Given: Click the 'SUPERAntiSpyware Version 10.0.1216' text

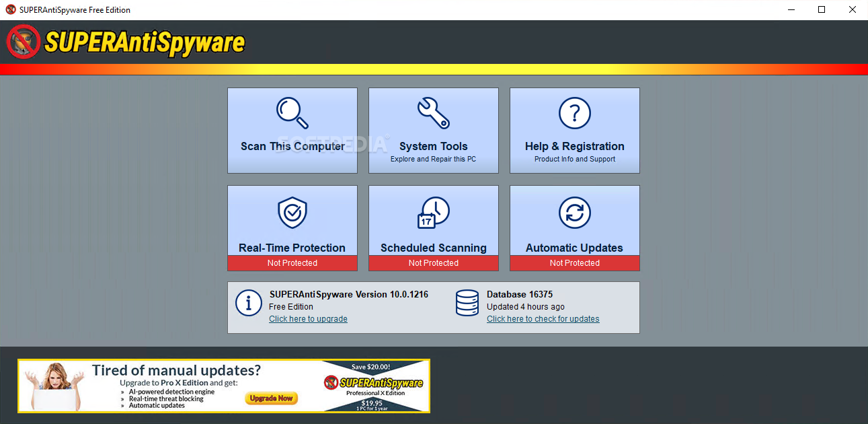Looking at the screenshot, I should [x=348, y=294].
